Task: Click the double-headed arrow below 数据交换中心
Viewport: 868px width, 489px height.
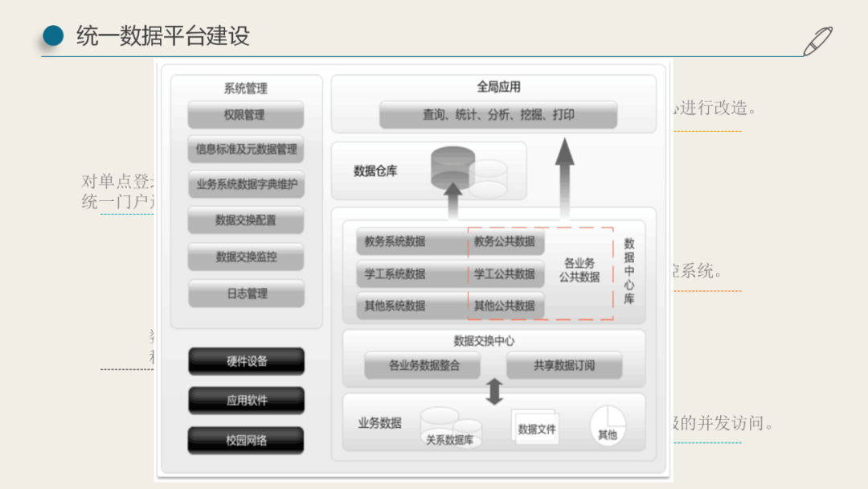Action: pyautogui.click(x=494, y=391)
